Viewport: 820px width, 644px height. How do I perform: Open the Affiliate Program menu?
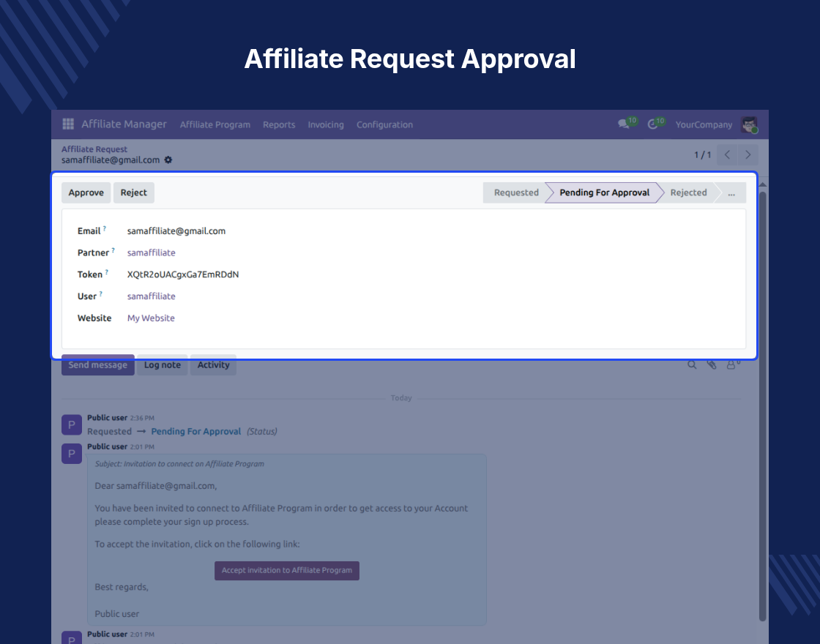coord(215,124)
